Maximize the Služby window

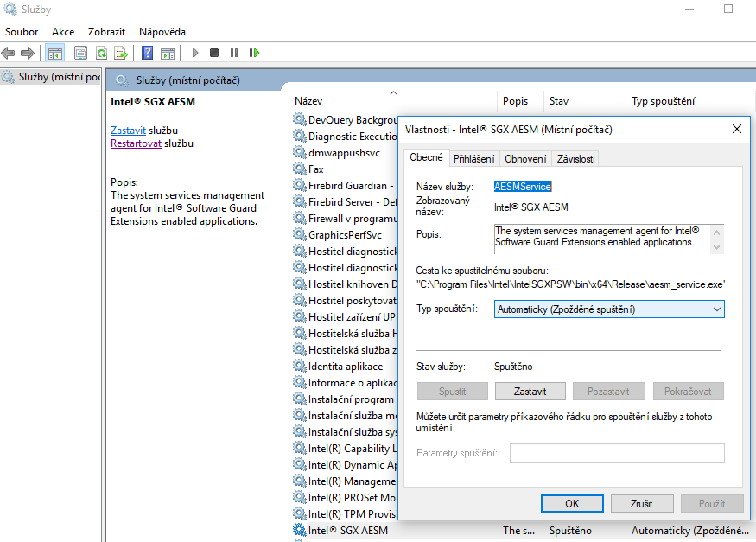[728, 9]
